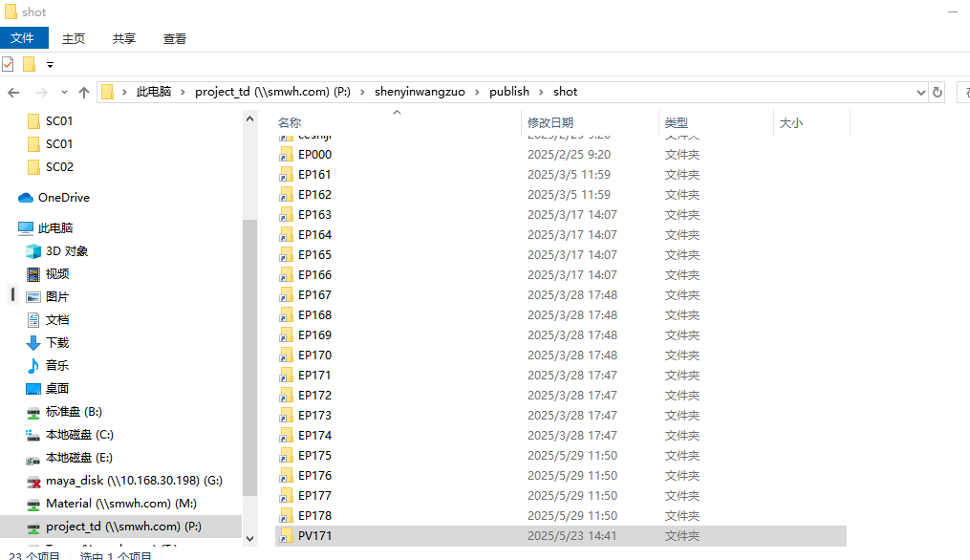Select the EP170 folder in the list
This screenshot has height=560, width=970.
tap(314, 355)
